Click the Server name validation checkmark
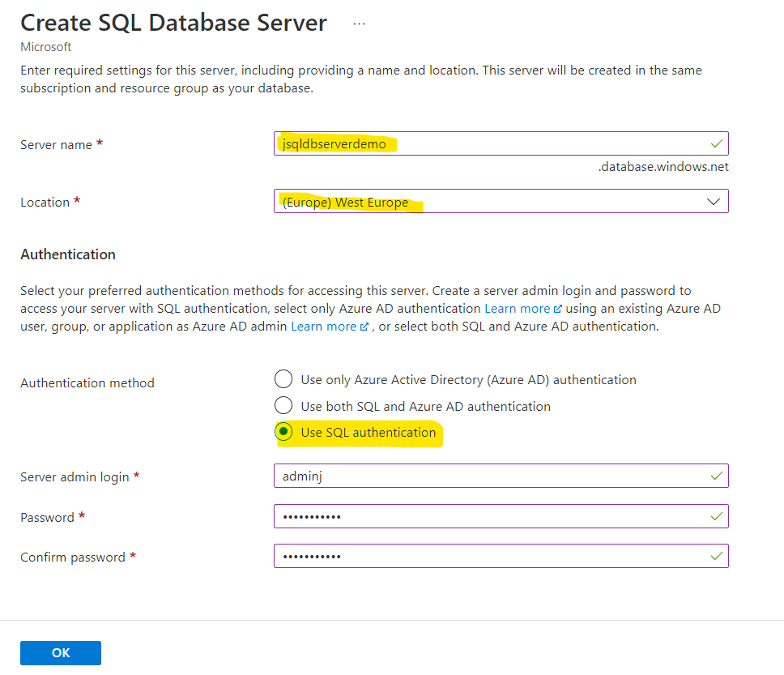This screenshot has height=675, width=784. coord(715,143)
